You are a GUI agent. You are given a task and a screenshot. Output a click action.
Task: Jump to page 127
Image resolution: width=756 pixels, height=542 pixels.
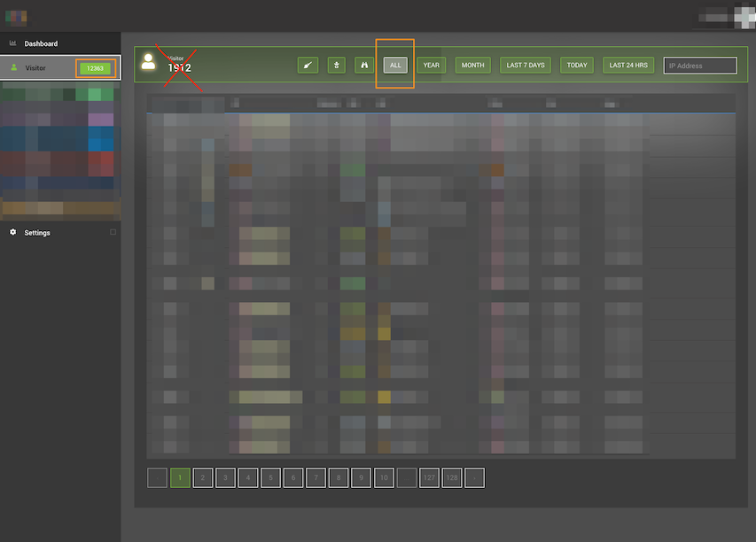point(429,478)
